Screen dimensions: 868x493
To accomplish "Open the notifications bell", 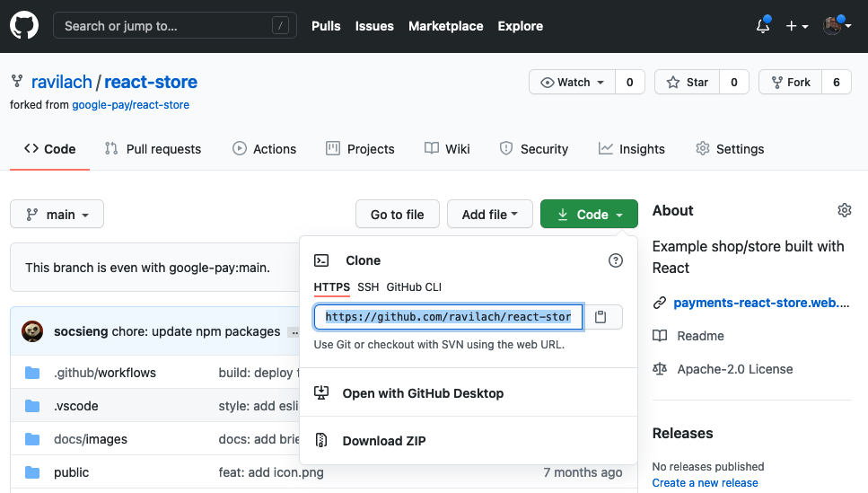I will 763,25.
